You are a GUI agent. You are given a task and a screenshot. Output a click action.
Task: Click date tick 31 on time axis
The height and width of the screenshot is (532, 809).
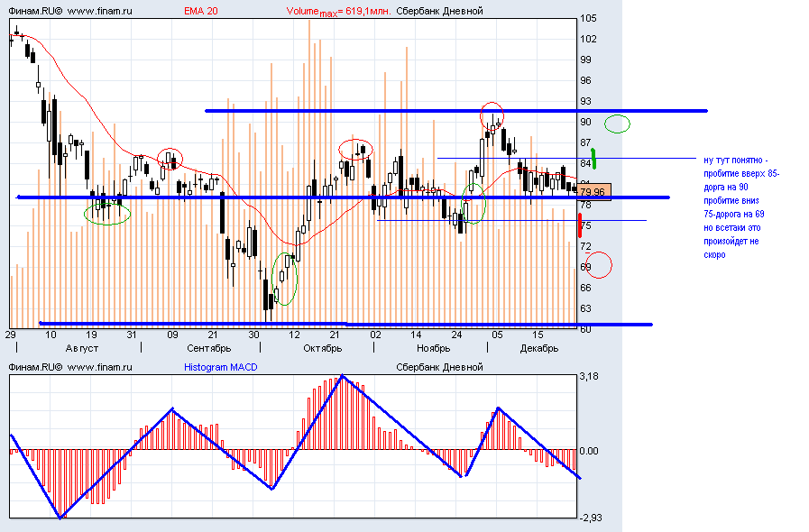pos(132,335)
